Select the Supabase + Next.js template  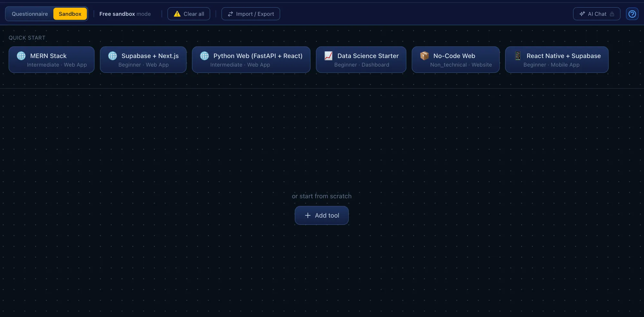coord(143,60)
